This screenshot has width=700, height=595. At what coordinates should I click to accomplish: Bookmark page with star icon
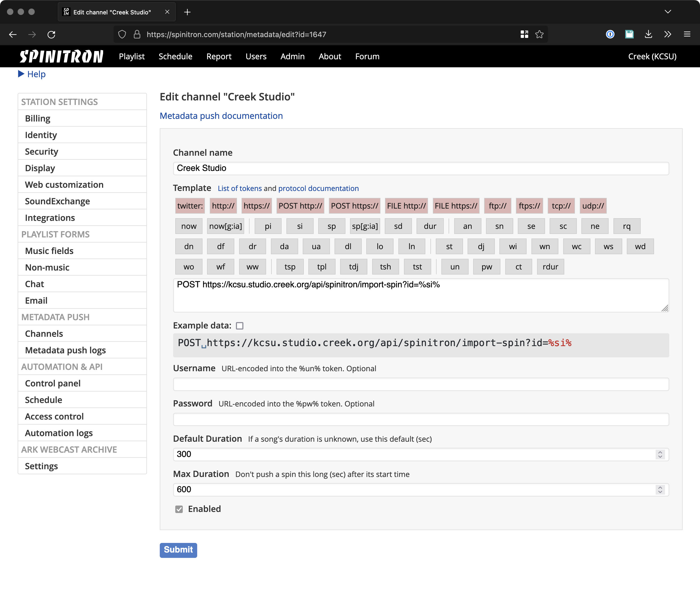click(x=539, y=34)
